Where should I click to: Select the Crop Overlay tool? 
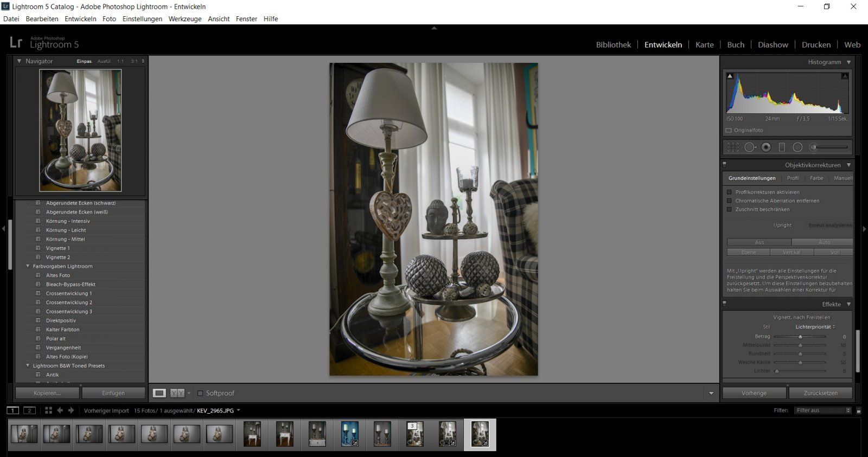(733, 147)
